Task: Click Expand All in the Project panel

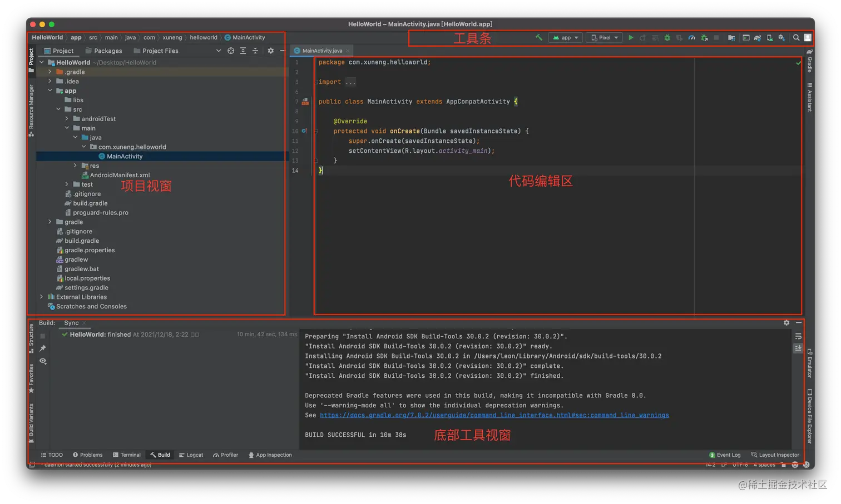Action: (x=243, y=51)
